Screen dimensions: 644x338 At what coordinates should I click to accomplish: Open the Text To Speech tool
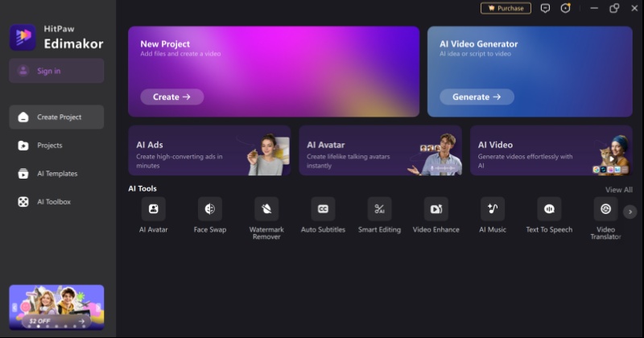coord(549,209)
